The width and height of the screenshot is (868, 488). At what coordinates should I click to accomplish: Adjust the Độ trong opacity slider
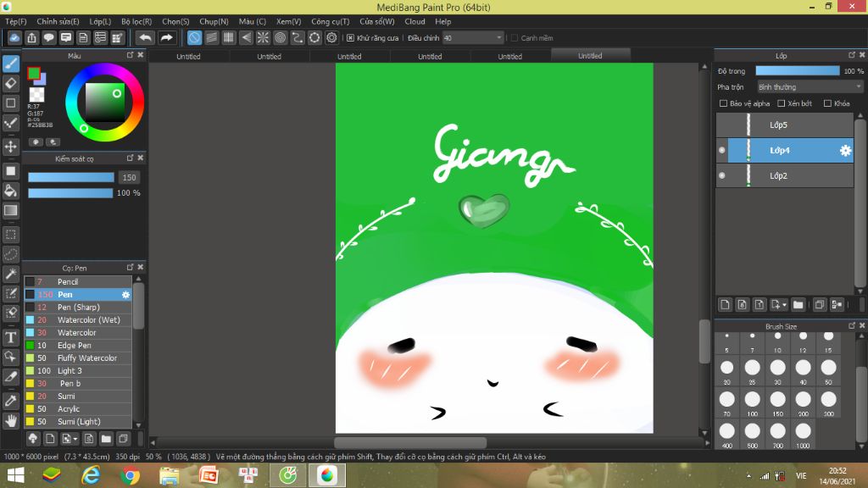click(x=797, y=71)
